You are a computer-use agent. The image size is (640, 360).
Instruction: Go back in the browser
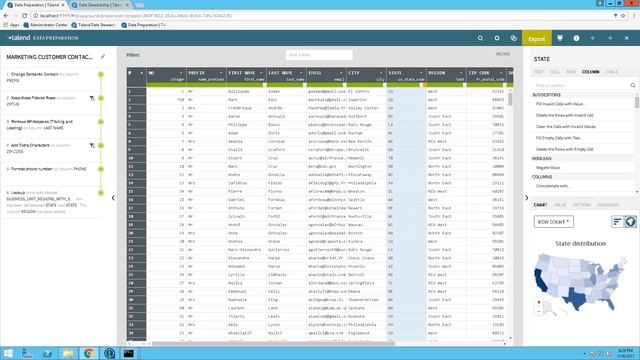coord(6,16)
